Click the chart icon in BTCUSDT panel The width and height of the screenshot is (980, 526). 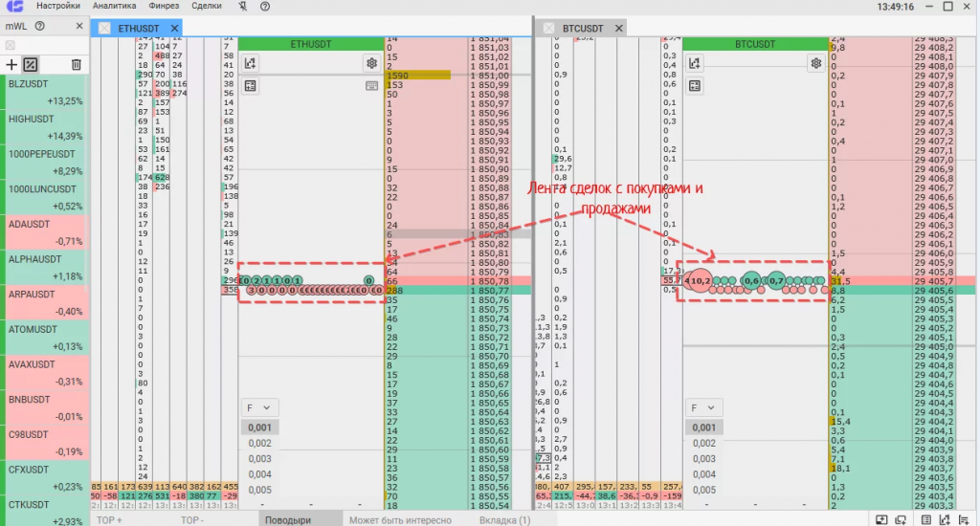coord(695,63)
